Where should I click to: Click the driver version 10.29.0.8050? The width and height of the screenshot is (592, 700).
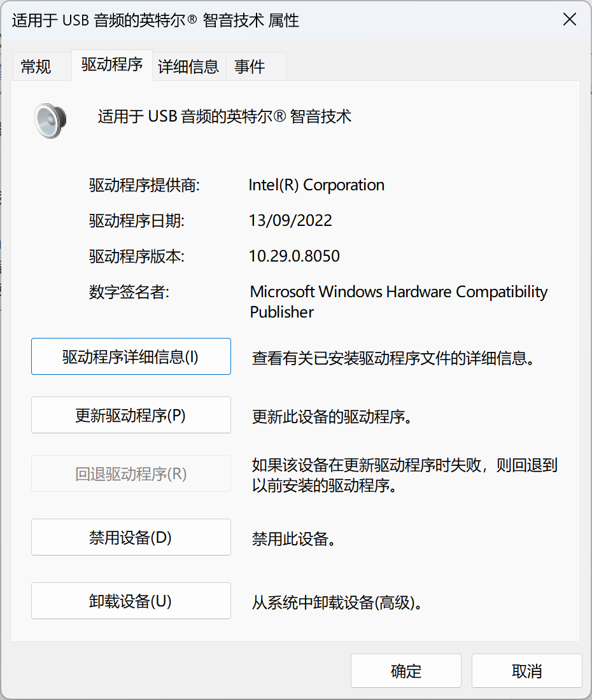click(294, 256)
